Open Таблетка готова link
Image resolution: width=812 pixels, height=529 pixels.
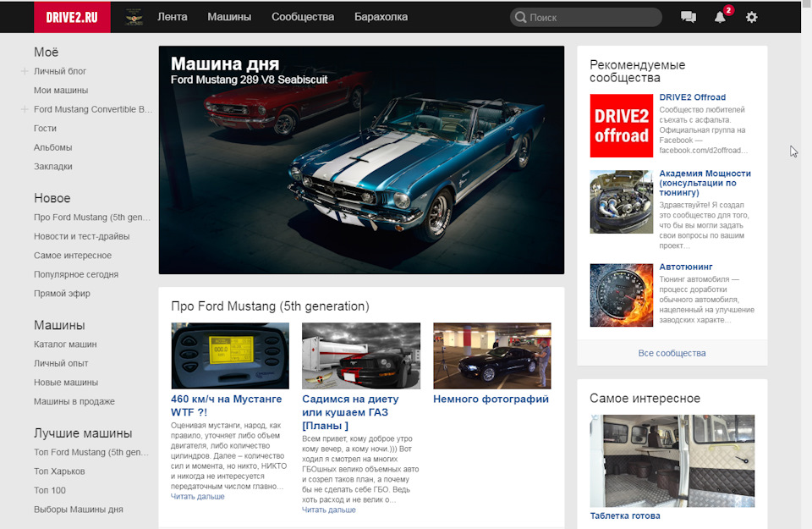pyautogui.click(x=625, y=515)
